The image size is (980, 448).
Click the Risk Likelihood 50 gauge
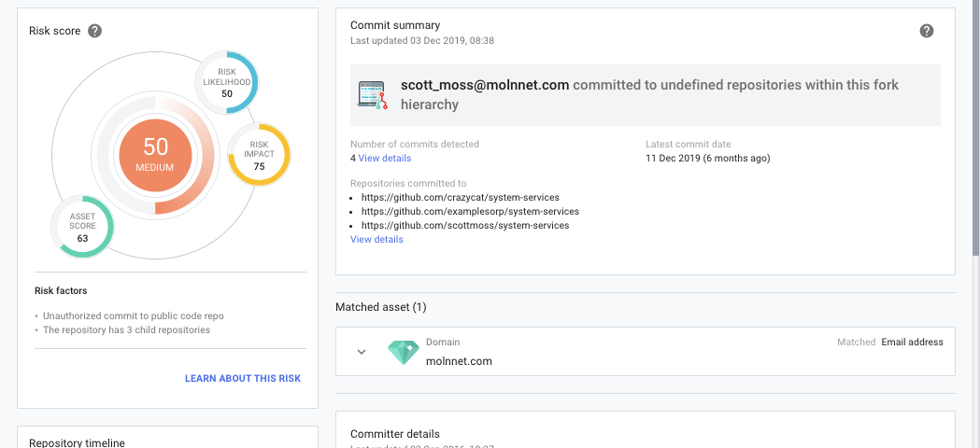point(227,82)
